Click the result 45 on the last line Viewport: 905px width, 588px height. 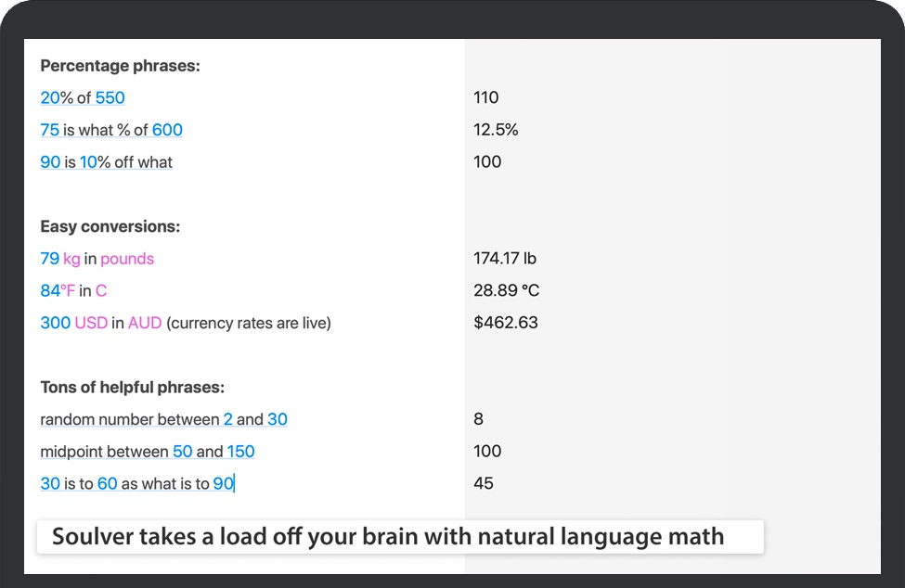tap(484, 483)
